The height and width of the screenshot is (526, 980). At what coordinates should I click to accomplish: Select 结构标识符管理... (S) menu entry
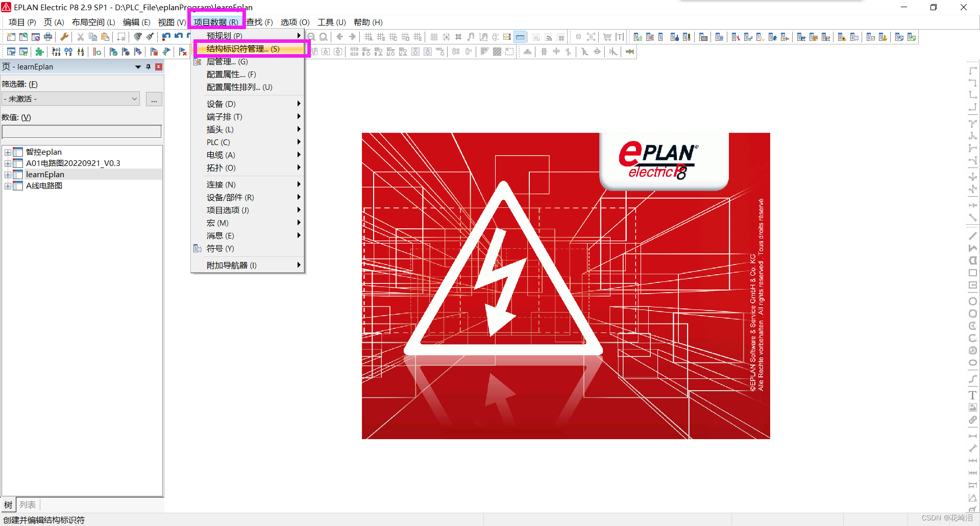coord(248,49)
